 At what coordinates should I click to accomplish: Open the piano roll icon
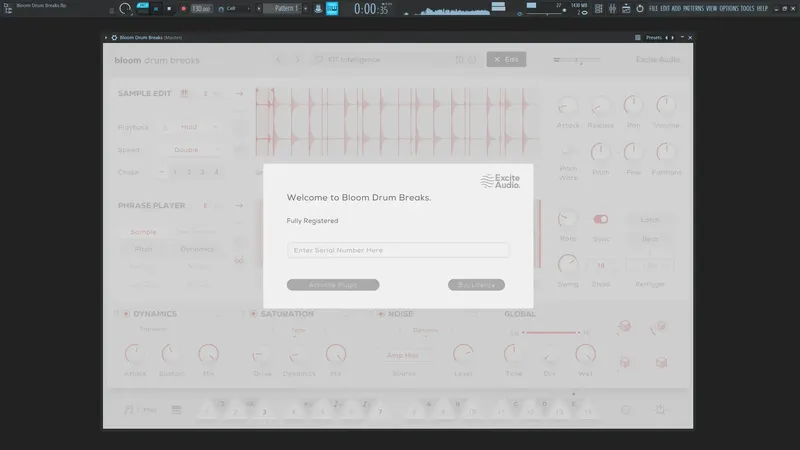[332, 9]
